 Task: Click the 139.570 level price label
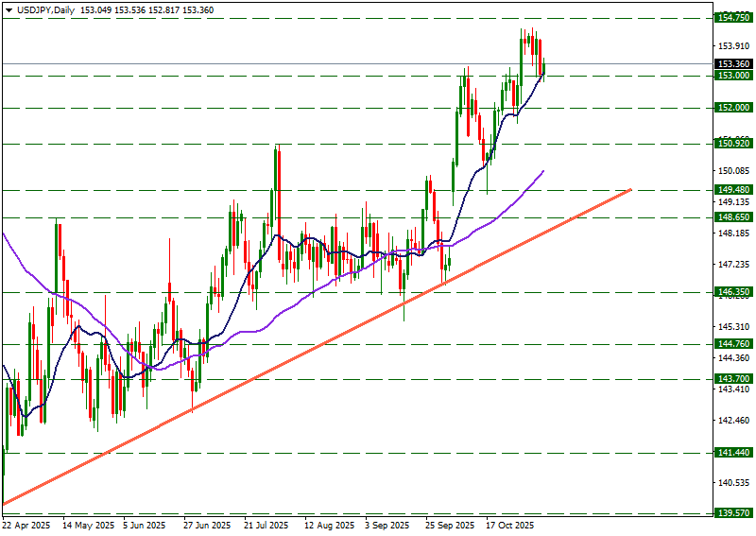(x=734, y=512)
